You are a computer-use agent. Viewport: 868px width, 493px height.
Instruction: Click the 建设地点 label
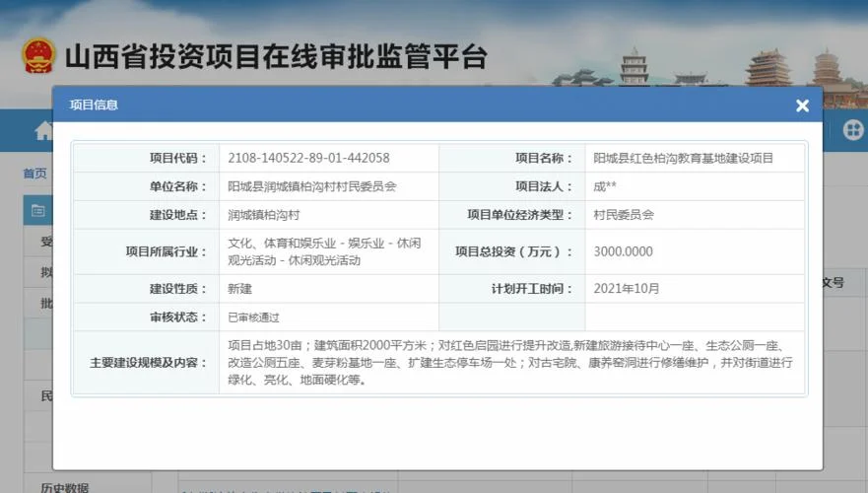click(177, 215)
